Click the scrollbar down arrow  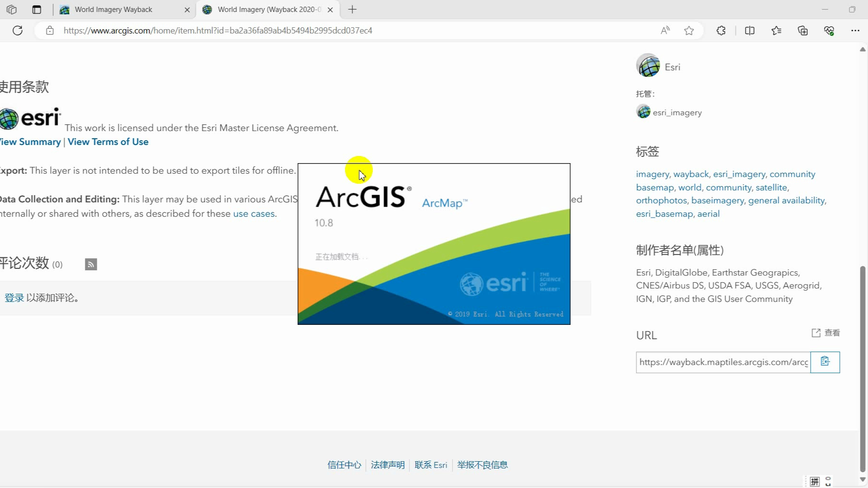[863, 479]
